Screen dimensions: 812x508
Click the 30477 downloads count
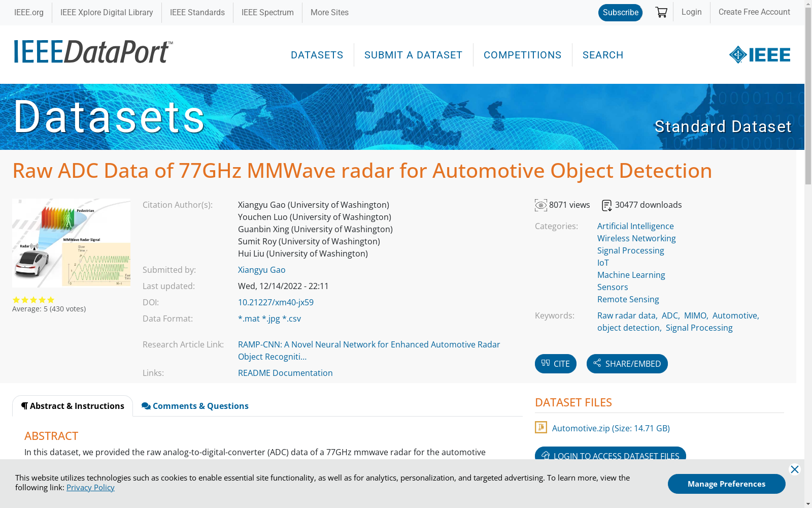click(x=649, y=205)
